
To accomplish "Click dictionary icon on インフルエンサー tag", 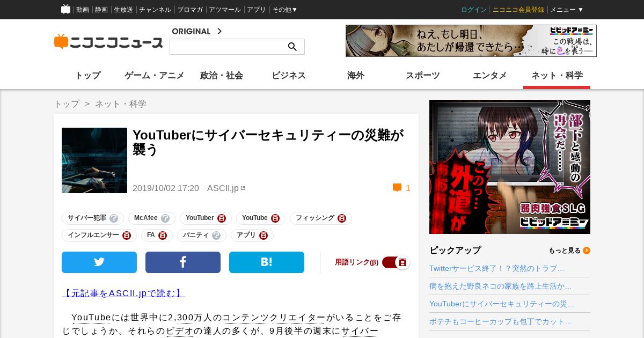I will [x=127, y=236].
